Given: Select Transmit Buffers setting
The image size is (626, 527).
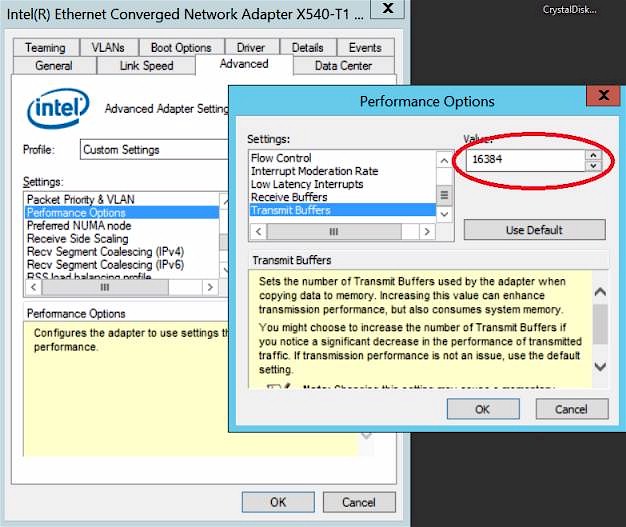Looking at the screenshot, I should 343,210.
